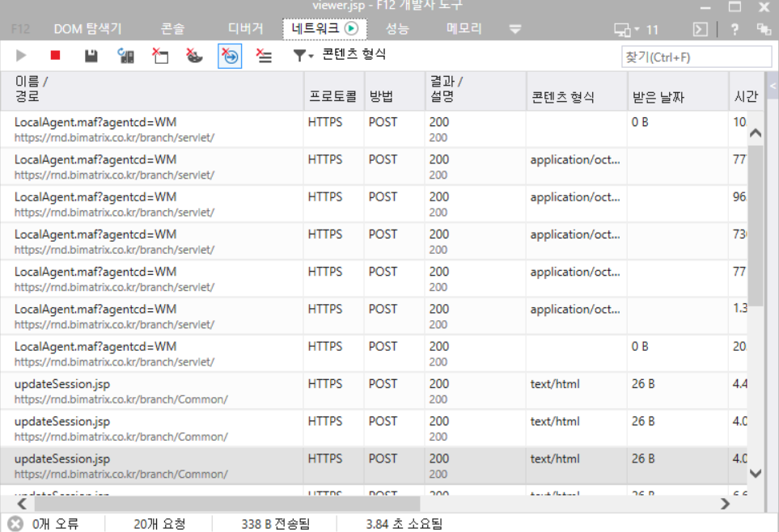This screenshot has height=532, width=779.
Task: Click the 찾기(Ctrl+F) search field
Action: [696, 57]
